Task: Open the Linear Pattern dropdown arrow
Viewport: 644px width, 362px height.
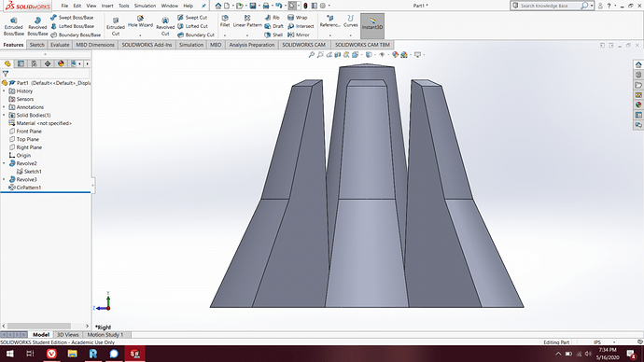Action: coord(247,35)
